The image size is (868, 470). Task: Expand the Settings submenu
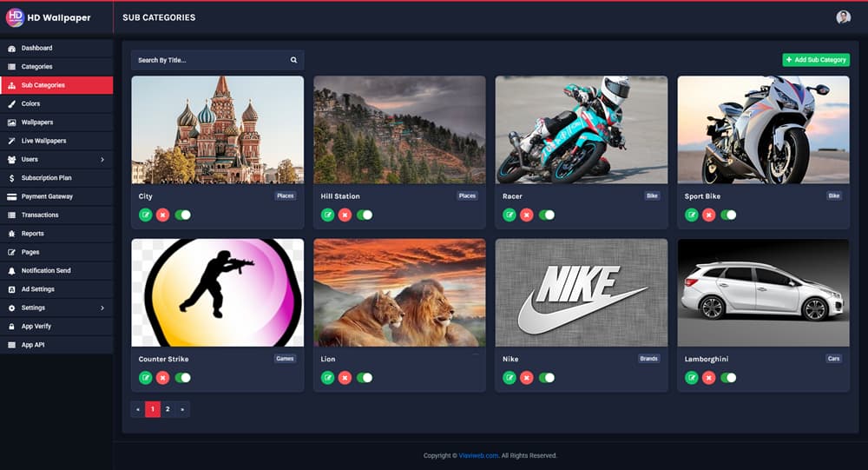pyautogui.click(x=56, y=308)
